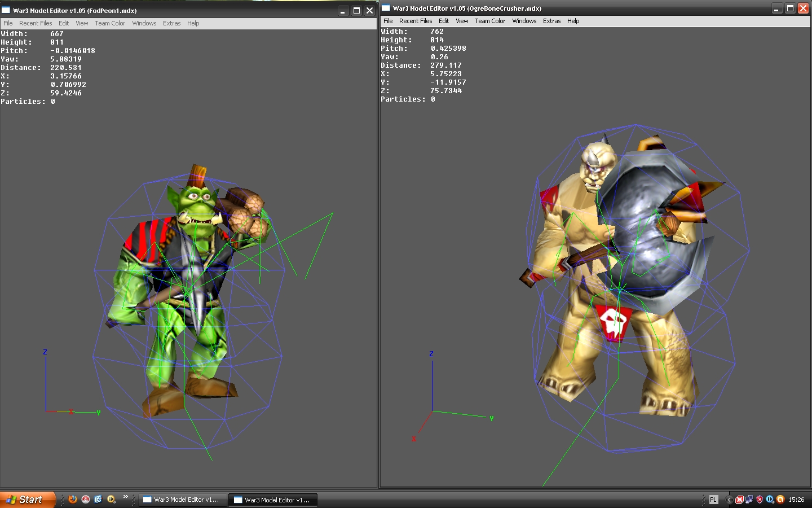Expand hidden tray icons arrow
The height and width of the screenshot is (508, 812).
729,500
